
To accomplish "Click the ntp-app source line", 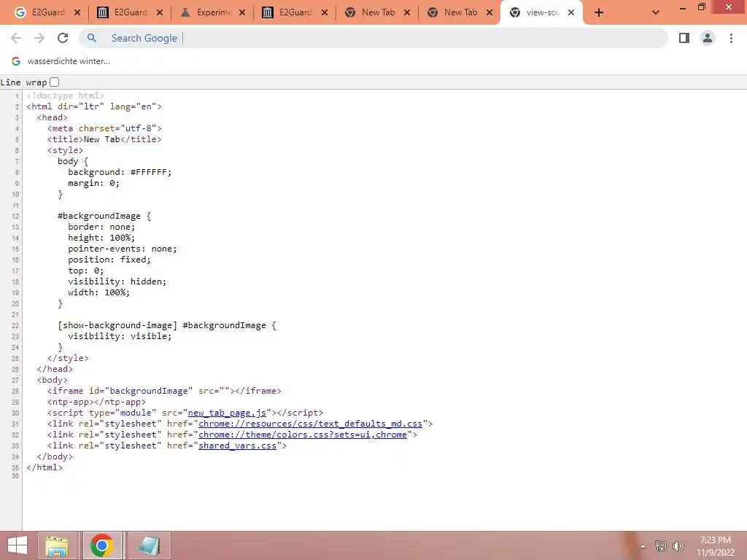I will click(96, 402).
